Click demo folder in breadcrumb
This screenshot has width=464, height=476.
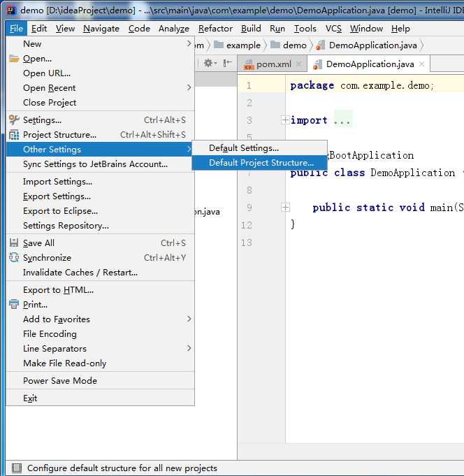click(x=289, y=45)
